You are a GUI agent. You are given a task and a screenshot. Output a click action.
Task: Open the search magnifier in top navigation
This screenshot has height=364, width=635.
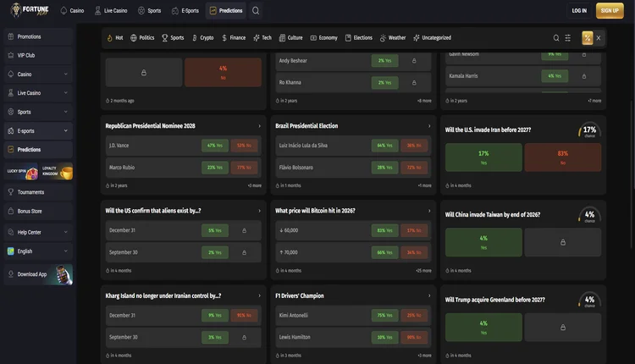pyautogui.click(x=256, y=10)
